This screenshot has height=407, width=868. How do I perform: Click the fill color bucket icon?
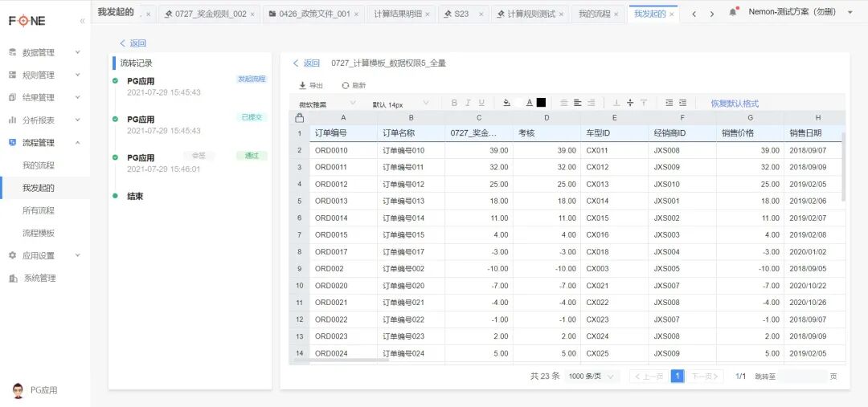[506, 103]
